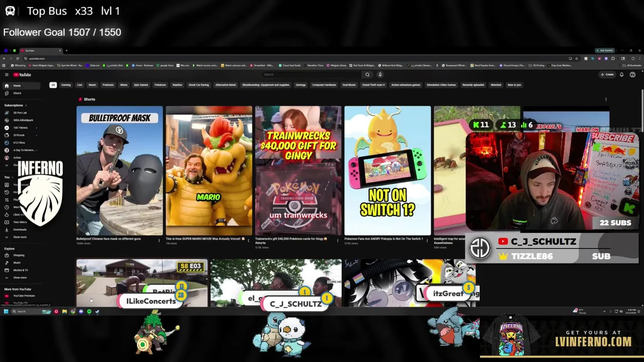The image size is (644, 362).
Task: Open the Trainwrecks $40,000 gift short
Action: [x=298, y=170]
